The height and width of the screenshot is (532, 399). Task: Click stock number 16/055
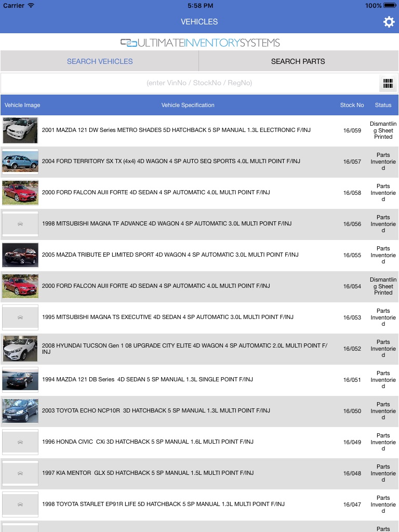click(352, 256)
